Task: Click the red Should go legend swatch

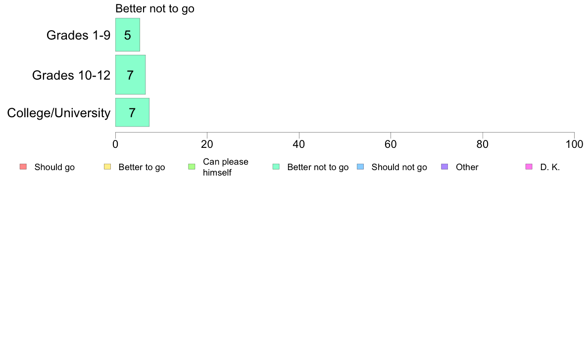Action: tap(23, 167)
